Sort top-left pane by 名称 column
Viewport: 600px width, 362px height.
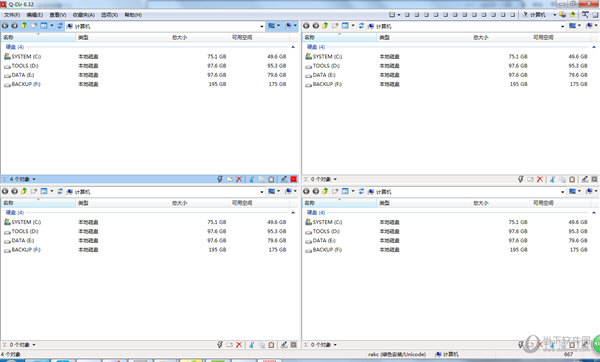[x=38, y=38]
